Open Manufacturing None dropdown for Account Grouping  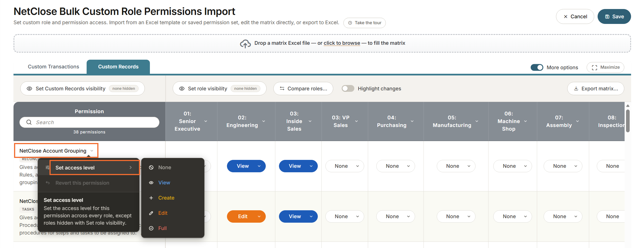456,166
